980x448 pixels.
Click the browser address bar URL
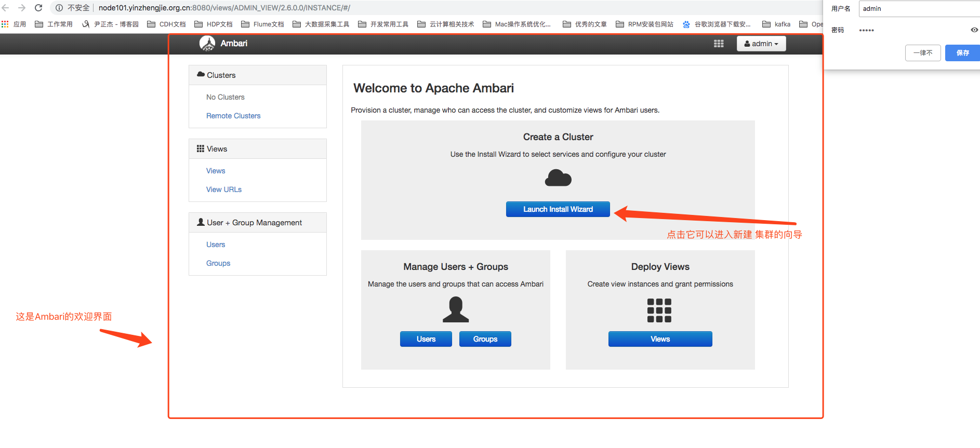pos(224,8)
